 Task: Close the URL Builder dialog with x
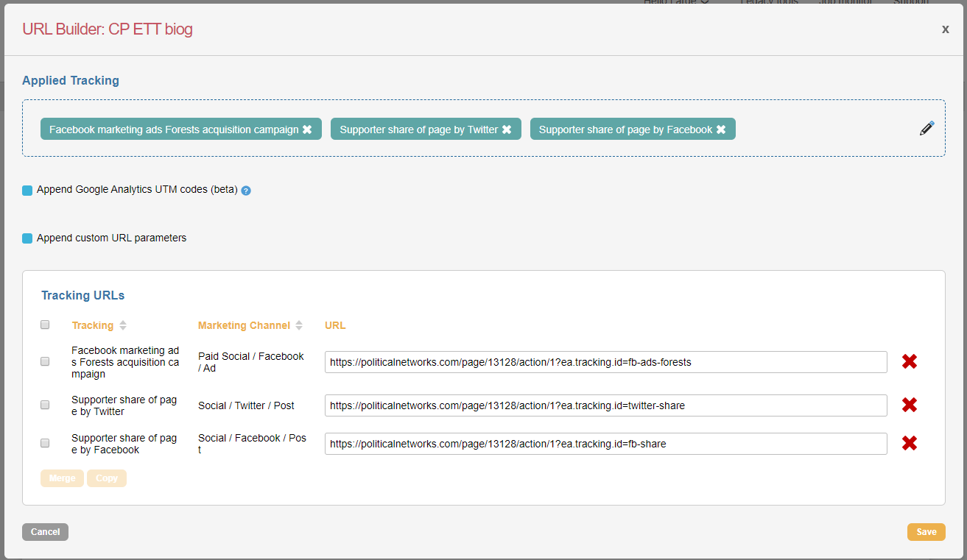[x=945, y=29]
